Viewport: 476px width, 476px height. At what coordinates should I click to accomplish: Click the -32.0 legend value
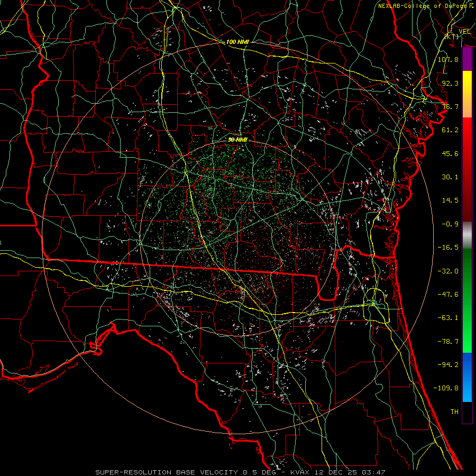point(448,271)
